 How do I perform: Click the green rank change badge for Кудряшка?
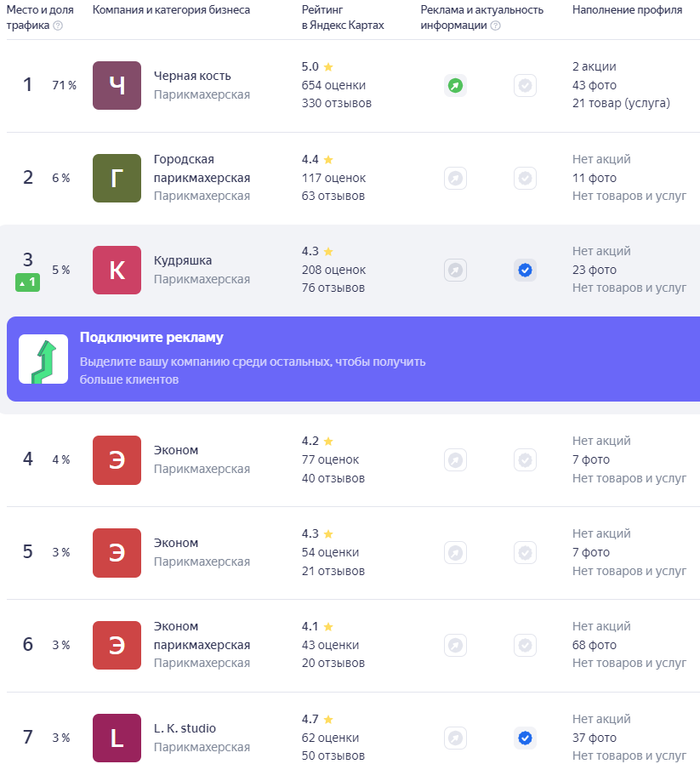coord(28,282)
